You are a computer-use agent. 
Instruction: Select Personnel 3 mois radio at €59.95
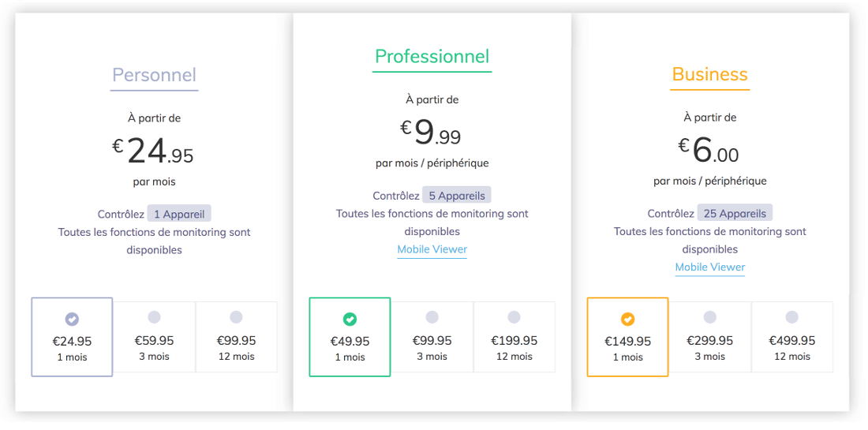click(154, 317)
